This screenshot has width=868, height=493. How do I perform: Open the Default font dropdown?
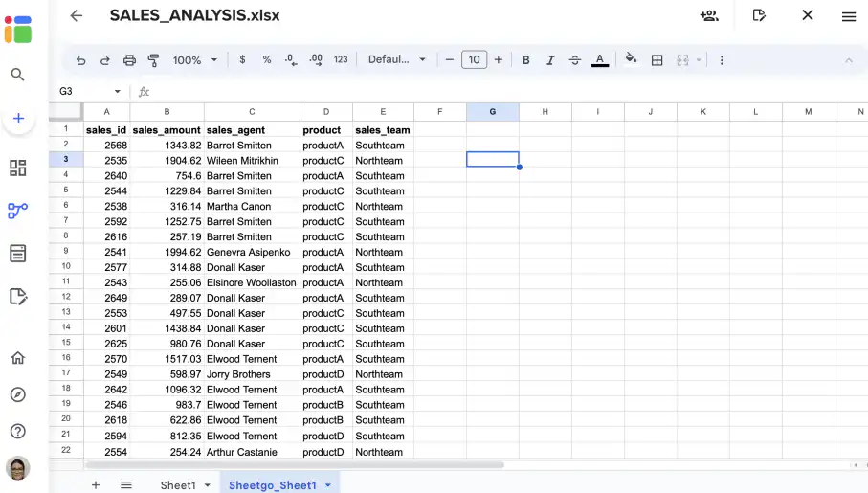[397, 59]
